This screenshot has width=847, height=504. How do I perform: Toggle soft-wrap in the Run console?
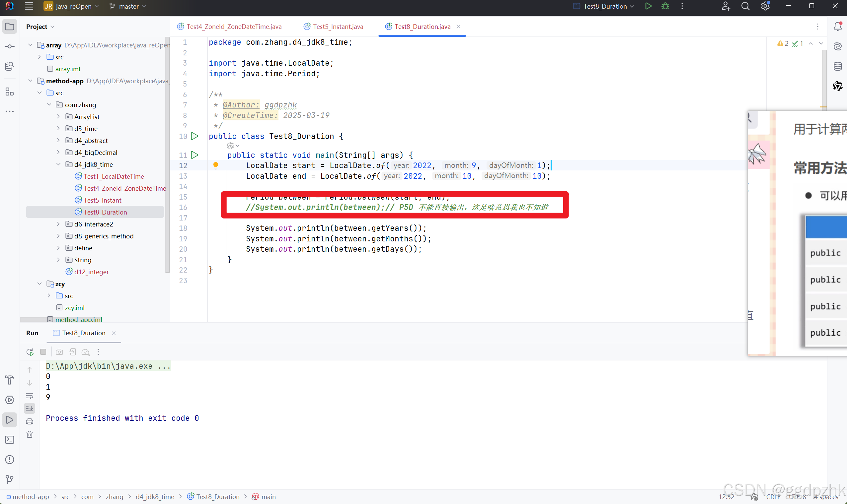tap(30, 396)
